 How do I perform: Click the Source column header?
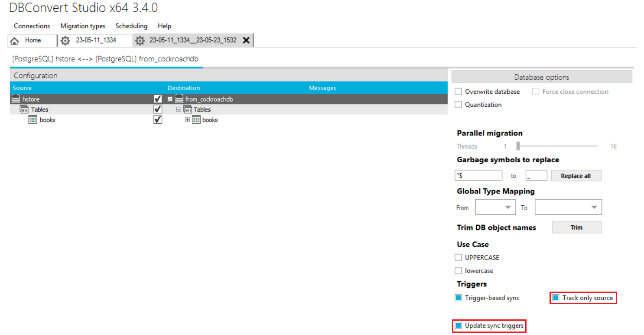tap(22, 88)
